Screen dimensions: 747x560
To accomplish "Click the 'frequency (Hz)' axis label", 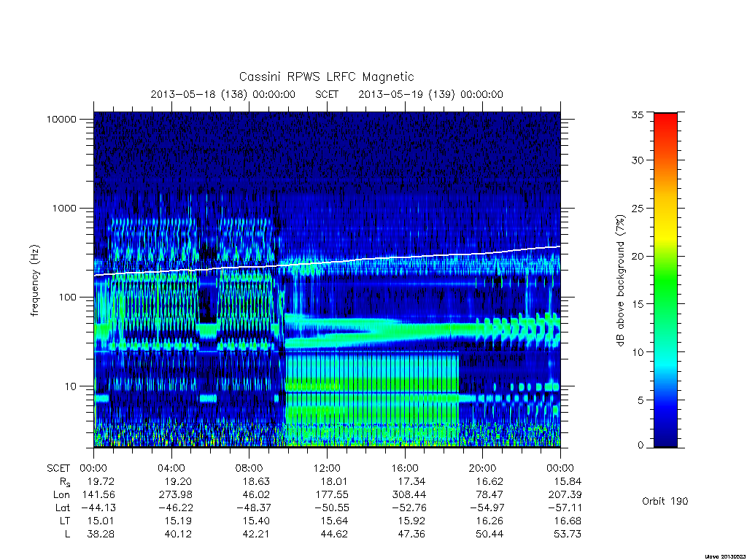I will [x=34, y=281].
